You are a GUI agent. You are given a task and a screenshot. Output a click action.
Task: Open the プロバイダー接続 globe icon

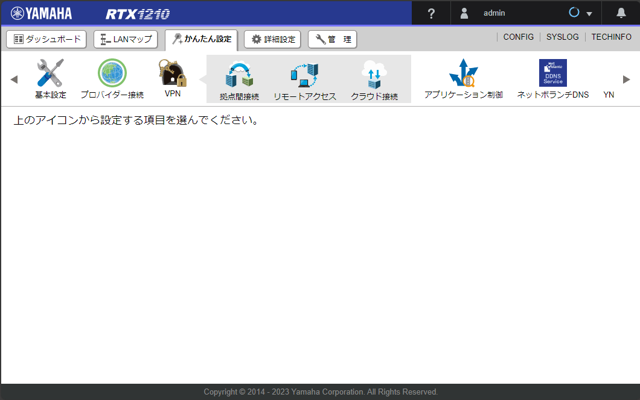pos(112,79)
